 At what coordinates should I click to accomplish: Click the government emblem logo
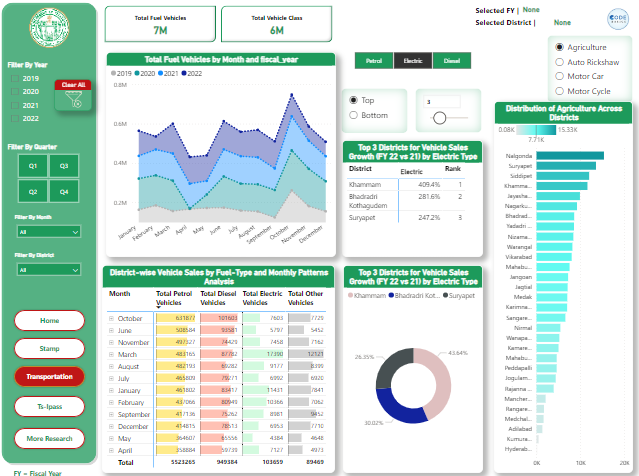click(50, 32)
